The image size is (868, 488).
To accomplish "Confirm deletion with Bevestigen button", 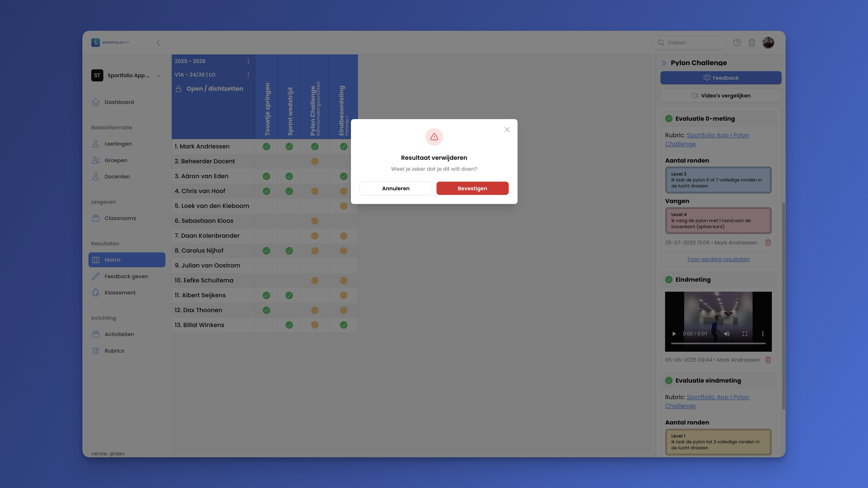I will (472, 188).
